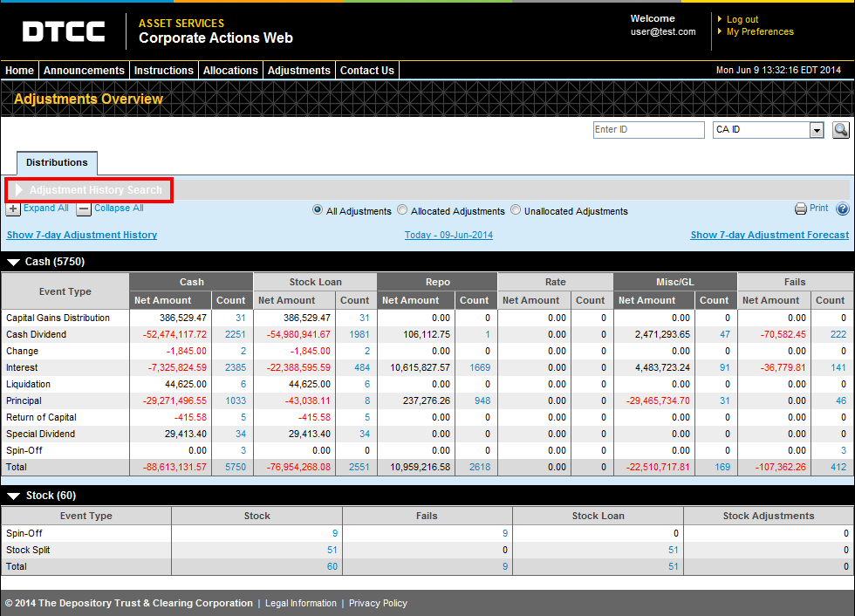Click Interest fails count 141

(838, 368)
